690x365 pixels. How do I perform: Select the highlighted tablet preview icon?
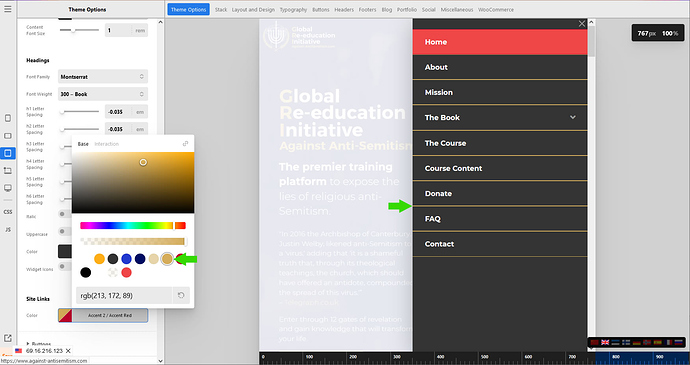[x=8, y=153]
